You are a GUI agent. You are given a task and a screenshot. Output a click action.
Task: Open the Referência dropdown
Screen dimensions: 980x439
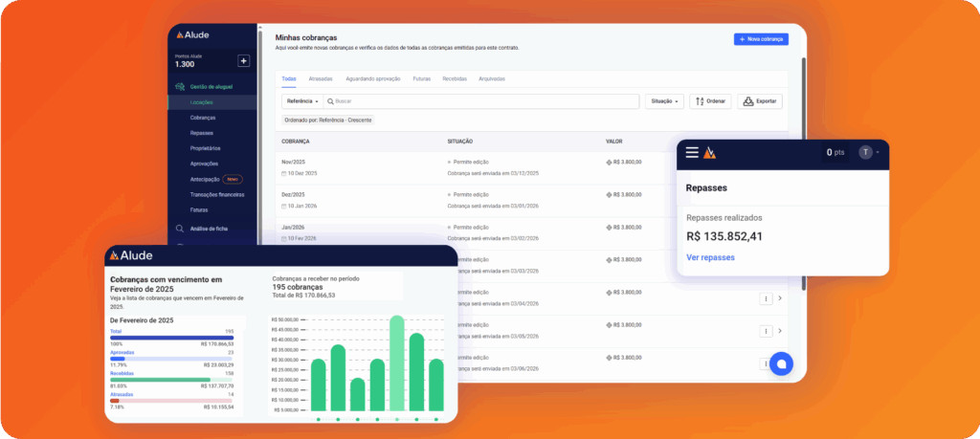pyautogui.click(x=302, y=100)
